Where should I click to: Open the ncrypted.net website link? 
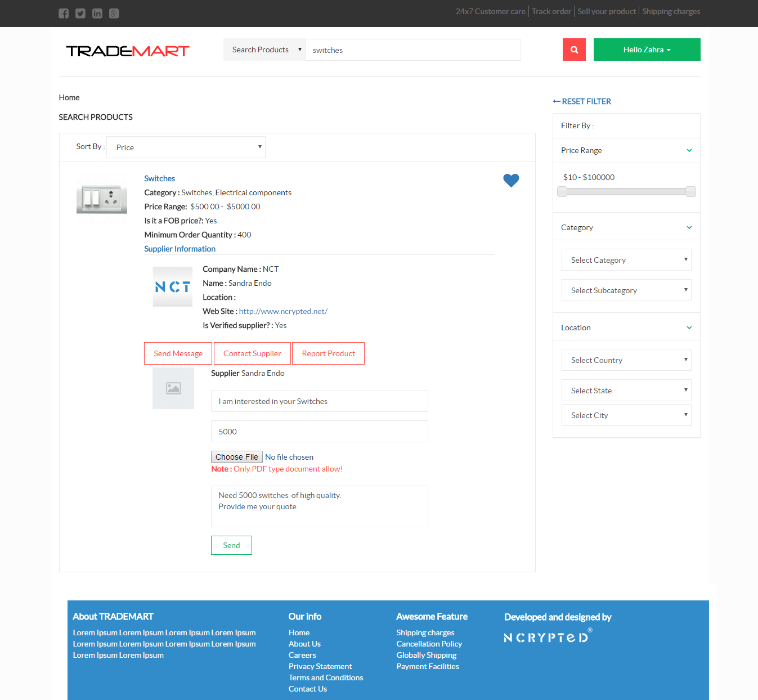point(283,311)
